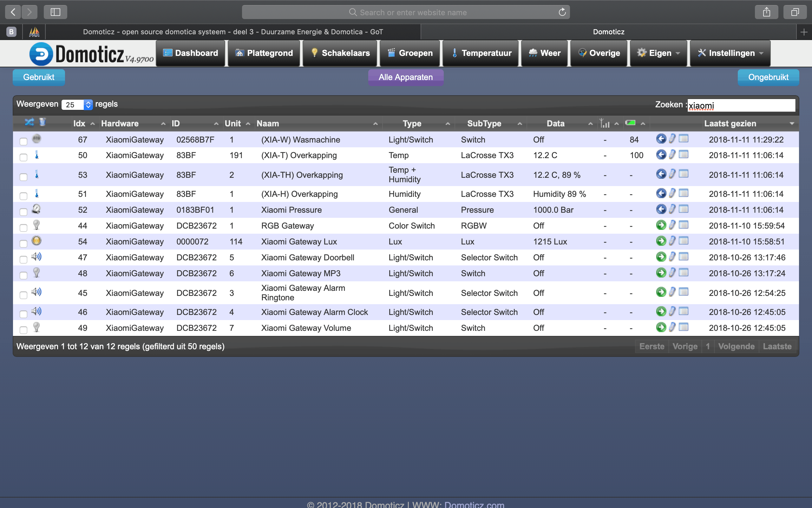
Task: Check box for RGB Gateway row
Action: 23,228
